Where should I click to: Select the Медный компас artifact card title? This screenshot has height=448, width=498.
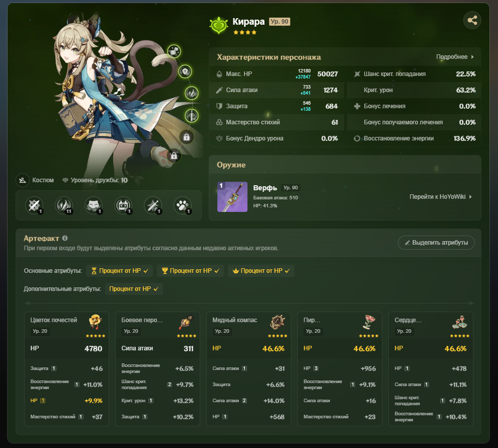(235, 320)
